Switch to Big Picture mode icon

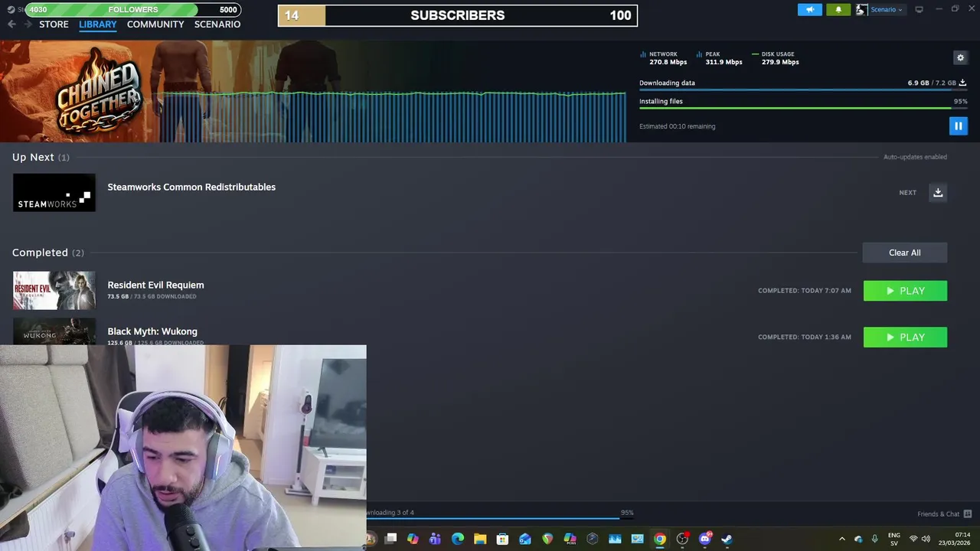919,9
